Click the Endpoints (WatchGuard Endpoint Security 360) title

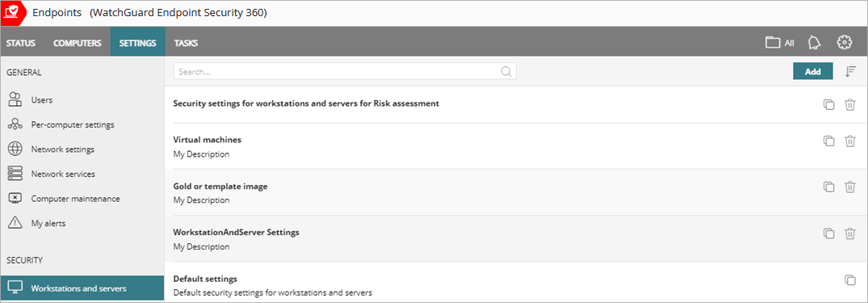coord(150,13)
